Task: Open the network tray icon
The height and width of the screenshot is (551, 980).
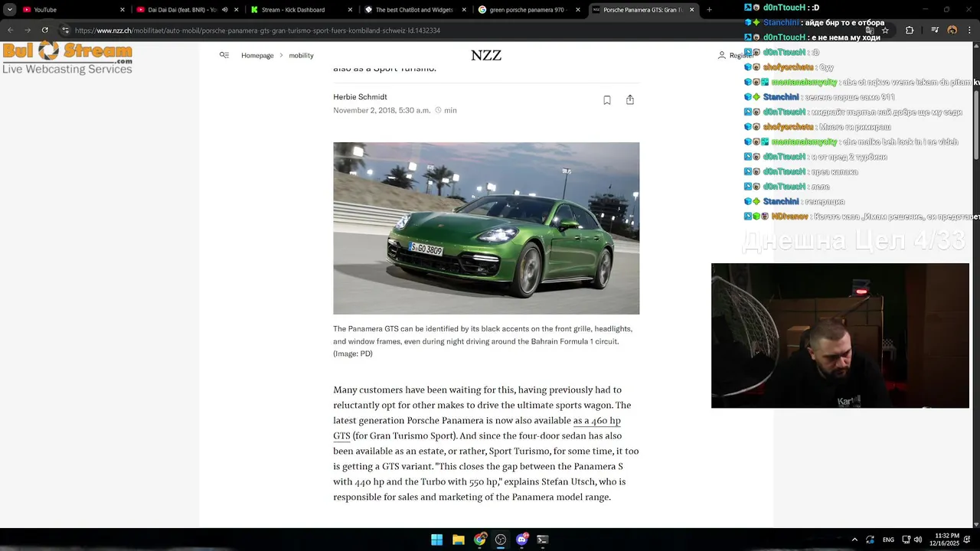Action: click(x=906, y=540)
